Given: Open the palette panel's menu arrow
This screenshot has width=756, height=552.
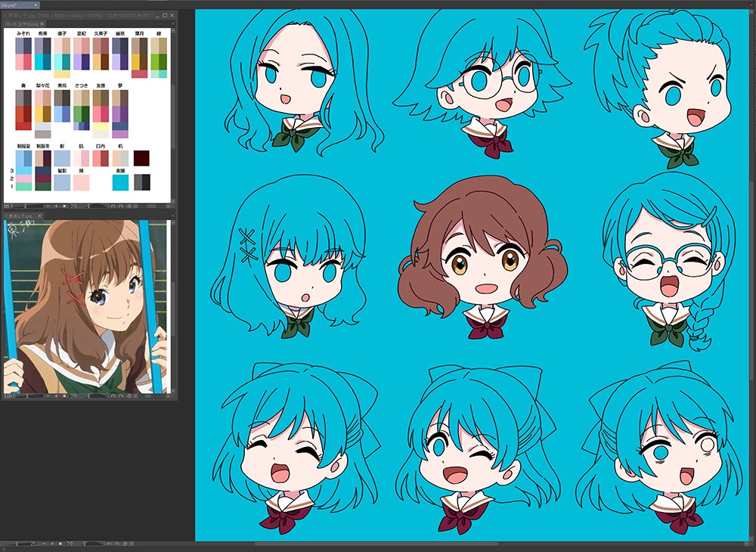Looking at the screenshot, I should (174, 23).
